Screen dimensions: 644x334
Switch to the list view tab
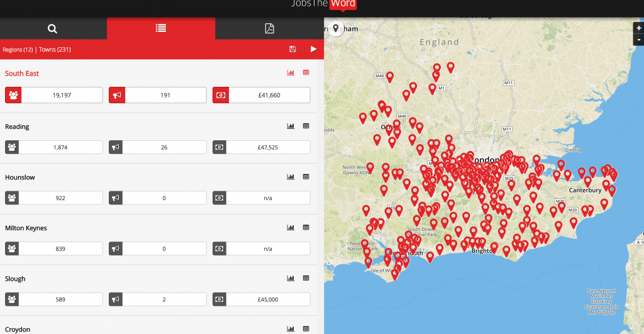click(161, 28)
